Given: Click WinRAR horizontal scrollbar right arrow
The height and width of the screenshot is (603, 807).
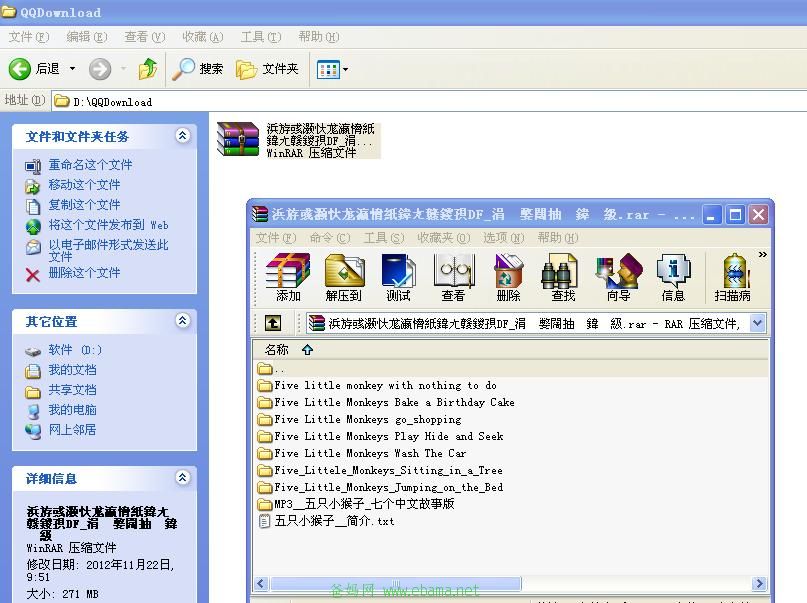Looking at the screenshot, I should pos(759,583).
